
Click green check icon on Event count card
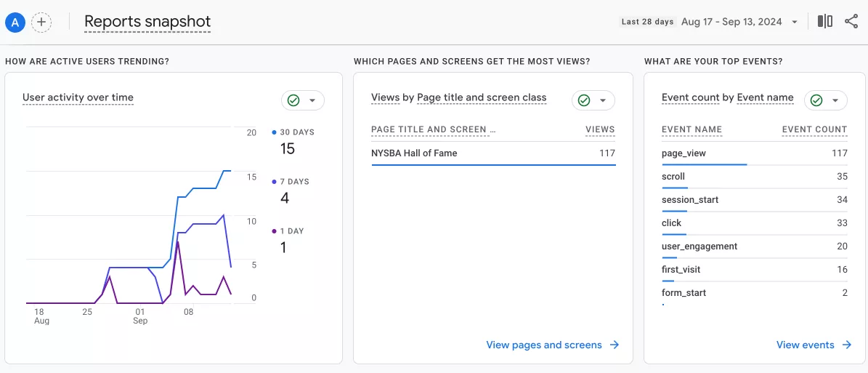pyautogui.click(x=816, y=100)
